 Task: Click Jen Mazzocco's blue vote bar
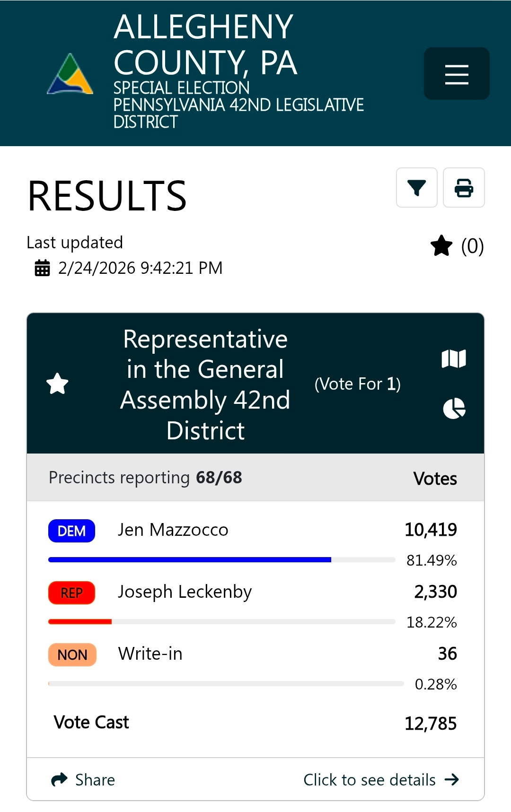pyautogui.click(x=189, y=560)
